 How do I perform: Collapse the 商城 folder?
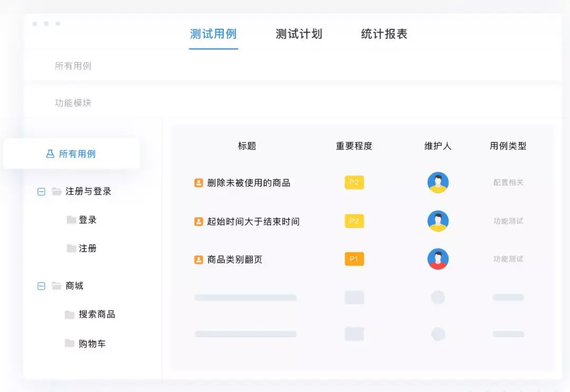[42, 286]
